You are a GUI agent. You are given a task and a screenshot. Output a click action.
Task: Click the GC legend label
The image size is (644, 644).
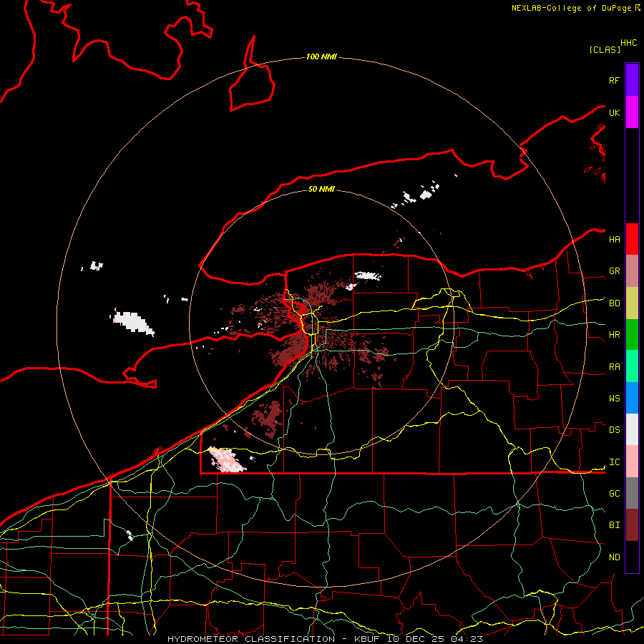tap(614, 494)
